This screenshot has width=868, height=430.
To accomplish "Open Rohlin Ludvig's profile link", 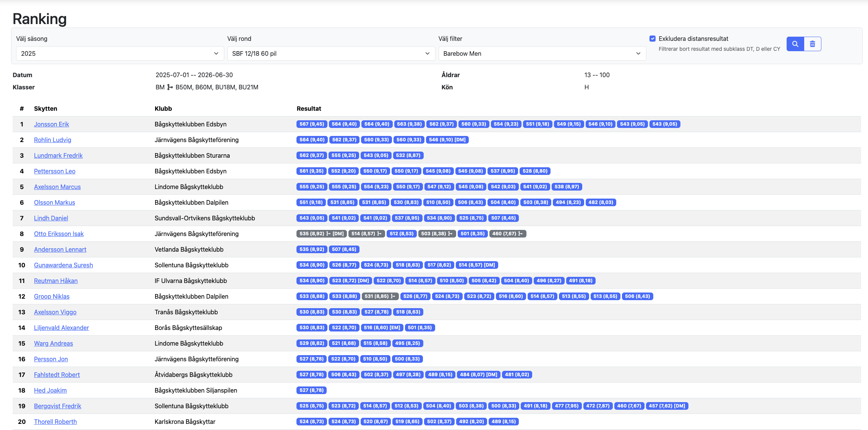I will point(52,140).
